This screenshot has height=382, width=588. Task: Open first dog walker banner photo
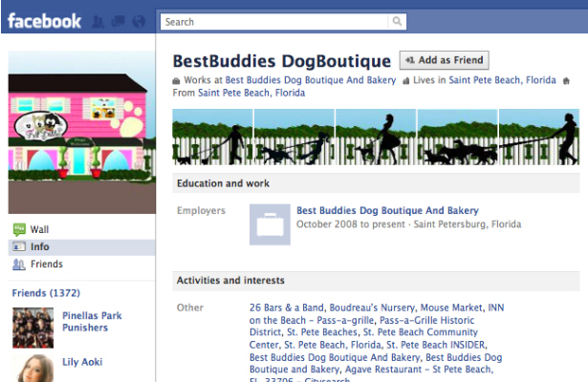coord(212,138)
